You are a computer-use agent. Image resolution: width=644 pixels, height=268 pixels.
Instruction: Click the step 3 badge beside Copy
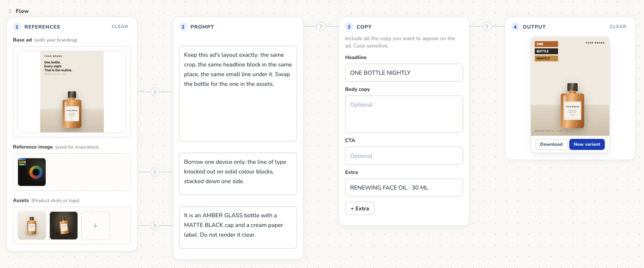pyautogui.click(x=349, y=27)
